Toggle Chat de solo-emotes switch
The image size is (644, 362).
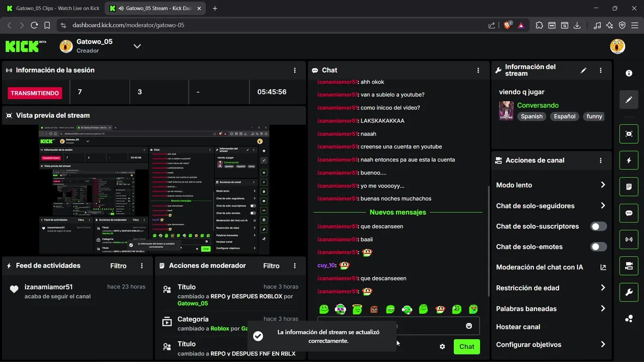599,247
